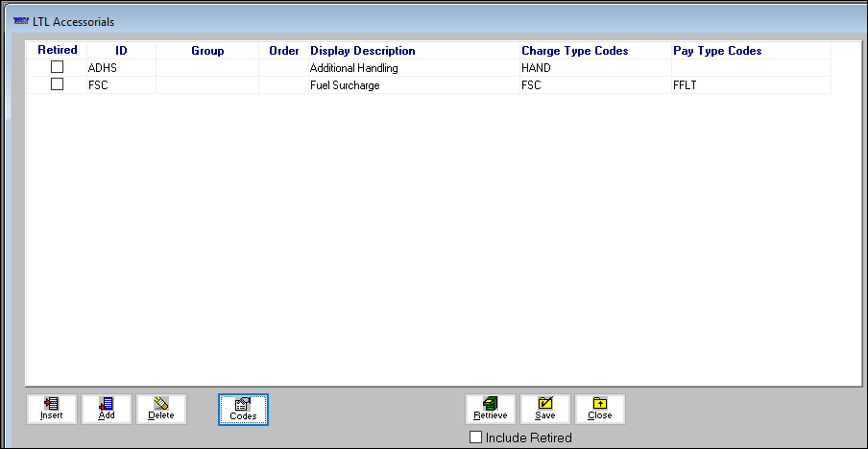The width and height of the screenshot is (868, 449).
Task: Click the Charge Type Codes column header
Action: coord(575,51)
